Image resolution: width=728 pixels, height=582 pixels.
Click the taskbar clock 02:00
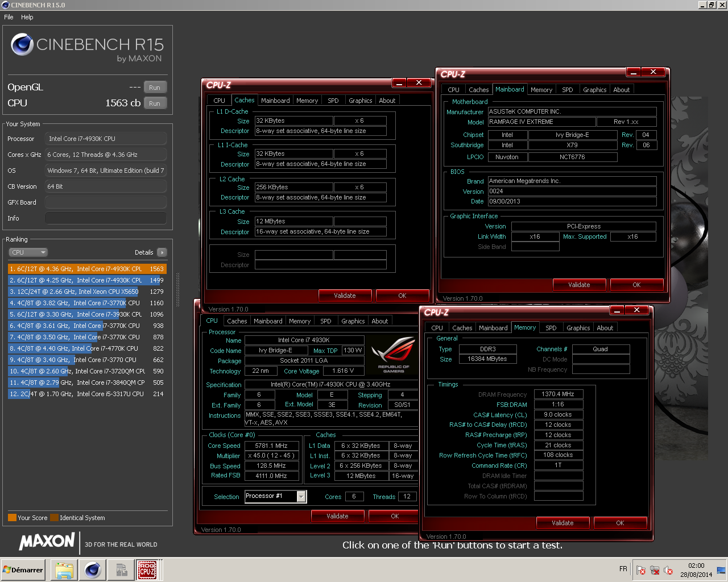point(696,566)
